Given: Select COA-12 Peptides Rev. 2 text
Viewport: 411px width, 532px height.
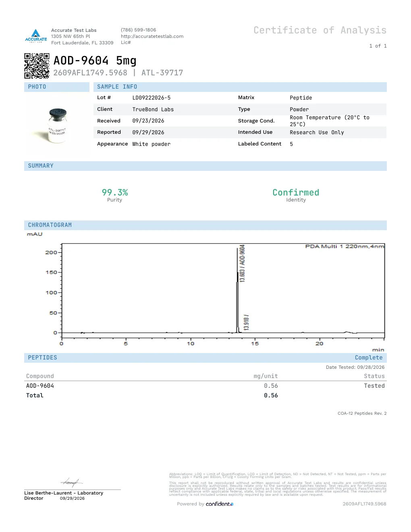Looking at the screenshot, I should click(362, 414).
